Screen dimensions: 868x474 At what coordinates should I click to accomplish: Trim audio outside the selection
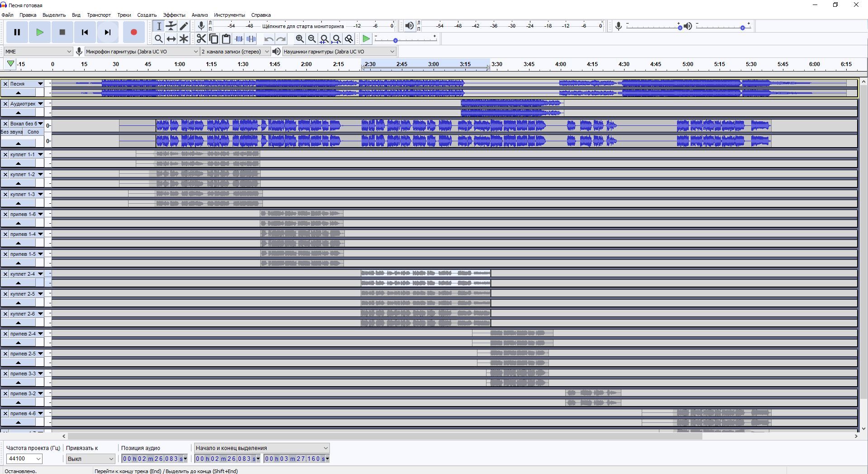point(238,38)
